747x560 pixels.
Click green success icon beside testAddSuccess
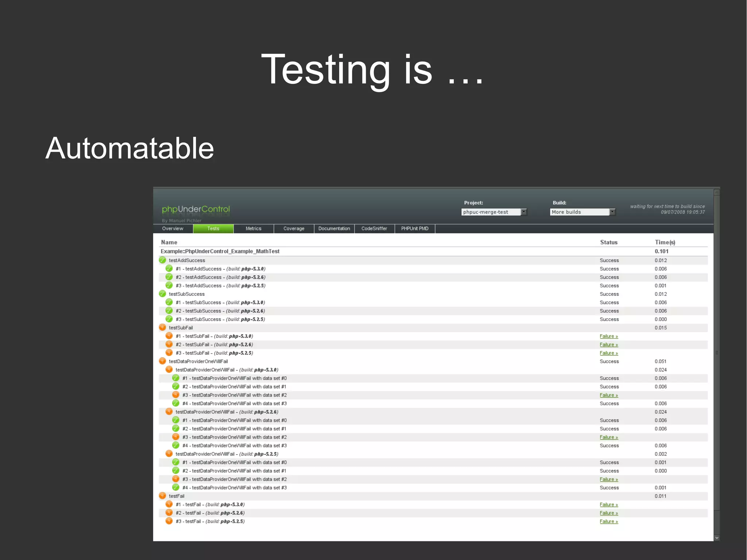click(163, 260)
